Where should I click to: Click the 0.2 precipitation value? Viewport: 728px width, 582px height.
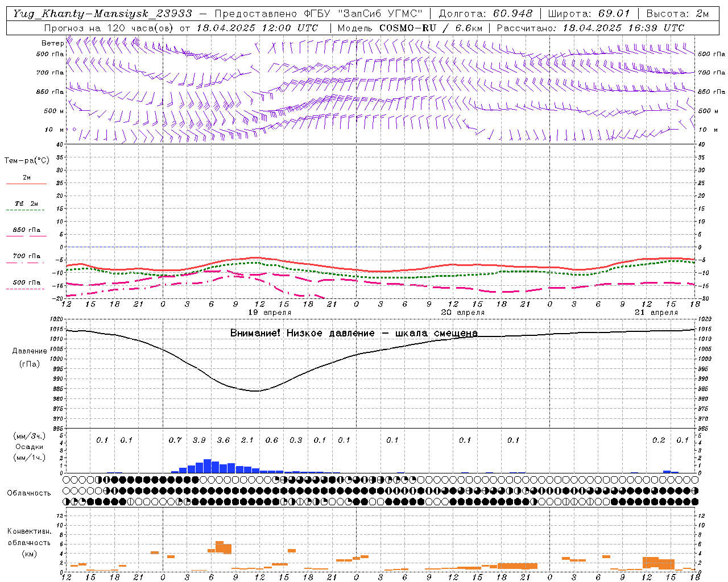pos(659,440)
